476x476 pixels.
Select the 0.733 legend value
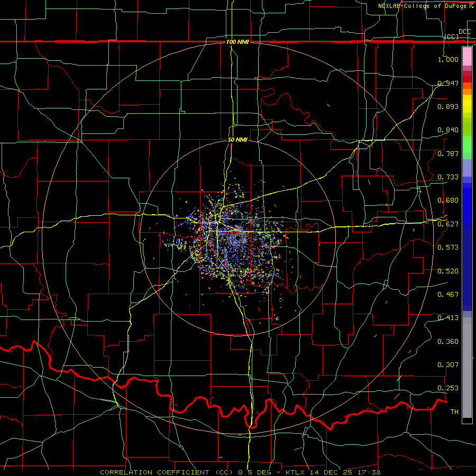click(x=448, y=177)
